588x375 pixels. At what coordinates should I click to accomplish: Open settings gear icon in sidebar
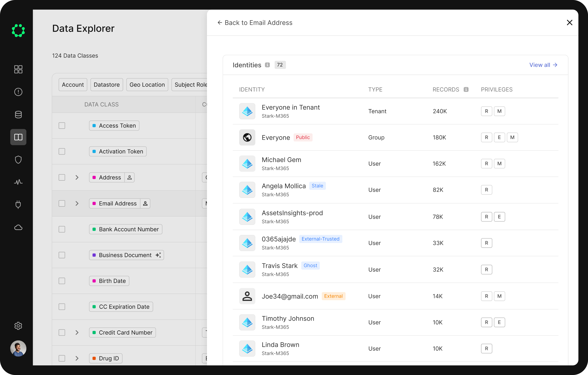click(18, 326)
